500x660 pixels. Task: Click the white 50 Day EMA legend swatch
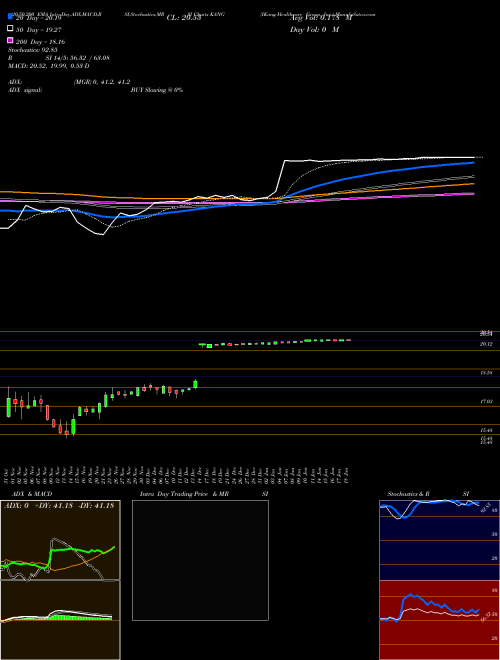[x=11, y=29]
